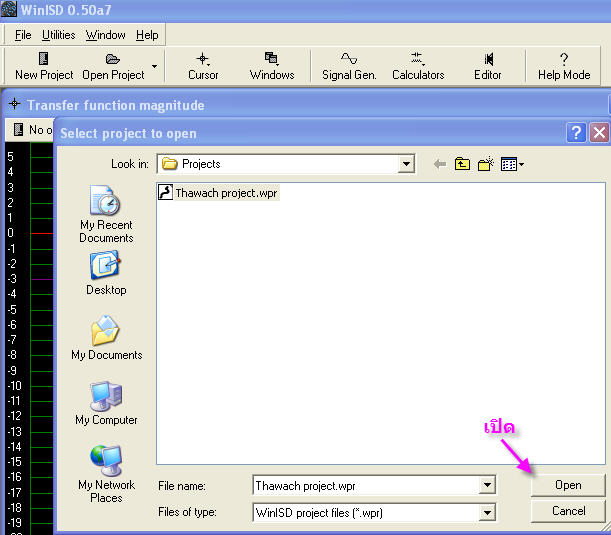
Task: Click the dialog's question mark help button
Action: 576,133
